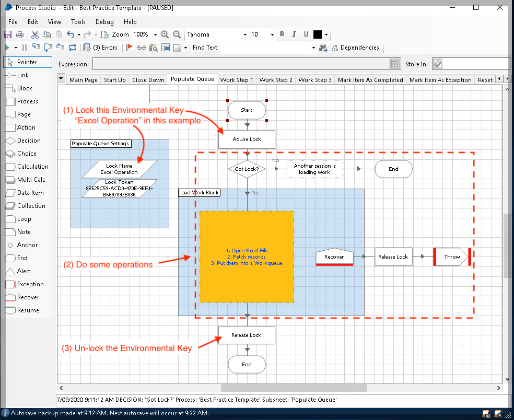This screenshot has height=420, width=514.
Task: Select the Decision stage tool
Action: (x=28, y=141)
